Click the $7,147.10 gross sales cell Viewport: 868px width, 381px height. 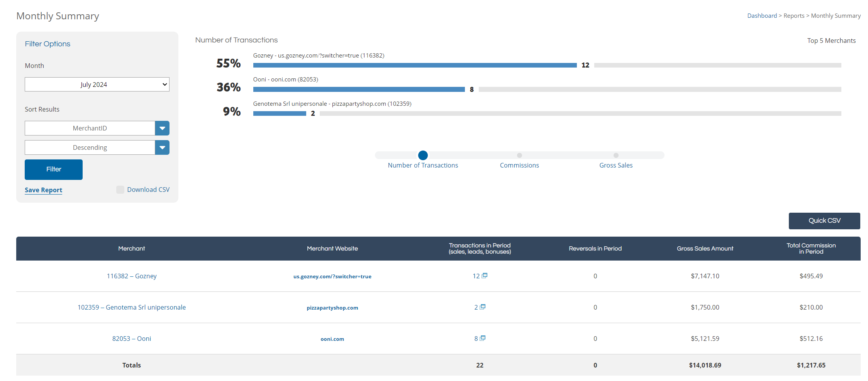click(x=705, y=276)
